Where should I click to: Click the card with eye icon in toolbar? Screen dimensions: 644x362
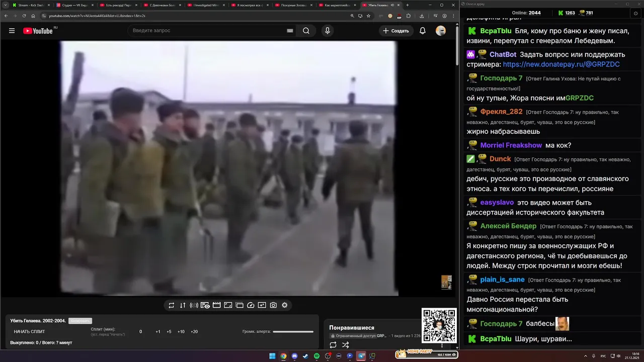[205, 305]
